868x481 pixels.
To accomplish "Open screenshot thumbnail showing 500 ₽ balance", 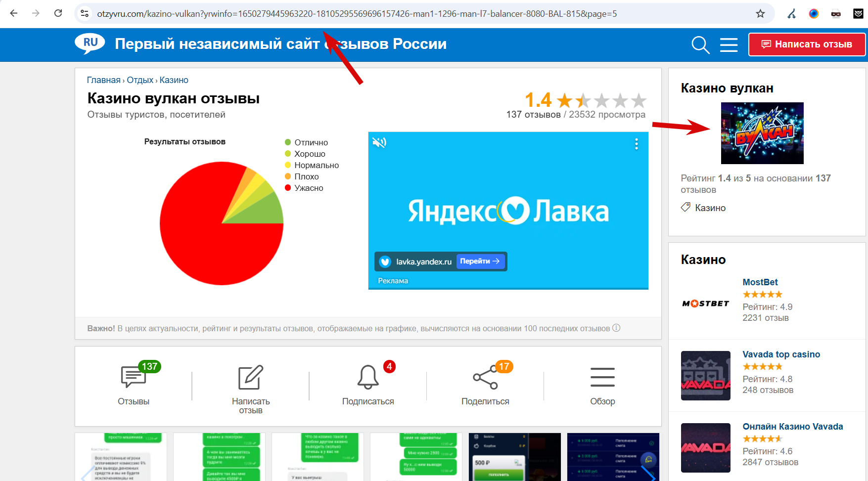I will coord(515,457).
